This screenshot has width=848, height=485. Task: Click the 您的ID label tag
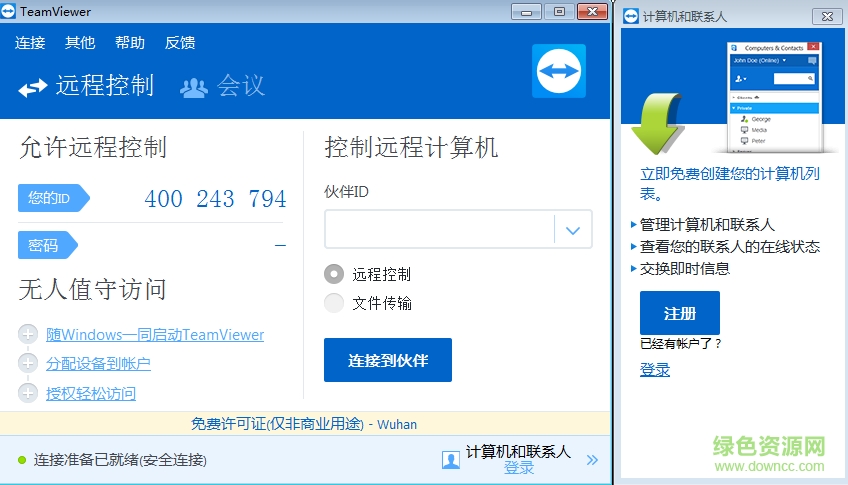(54, 198)
